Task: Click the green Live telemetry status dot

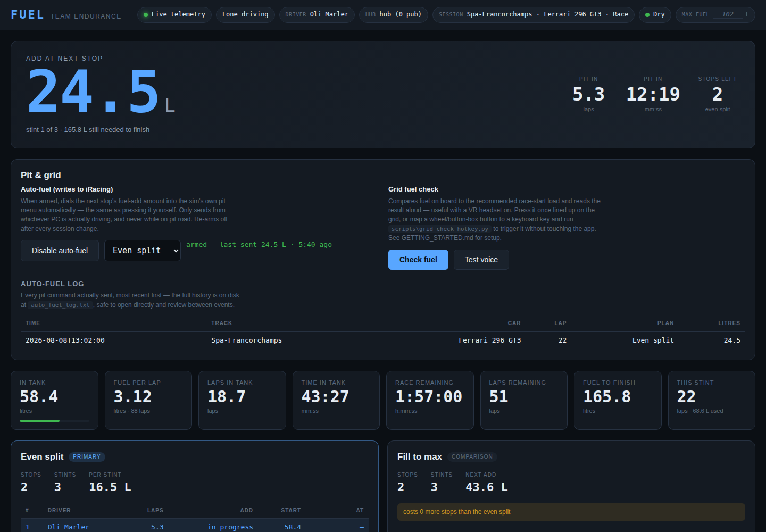Action: (x=146, y=15)
